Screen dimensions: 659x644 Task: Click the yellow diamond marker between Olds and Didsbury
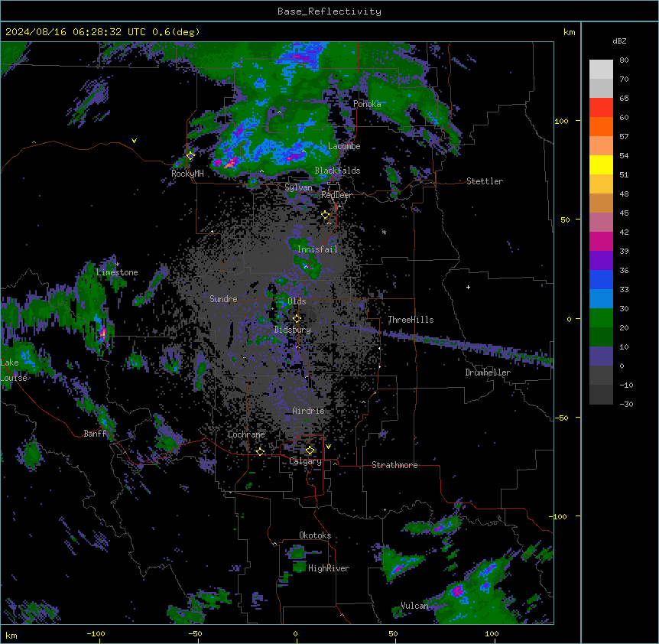click(297, 319)
